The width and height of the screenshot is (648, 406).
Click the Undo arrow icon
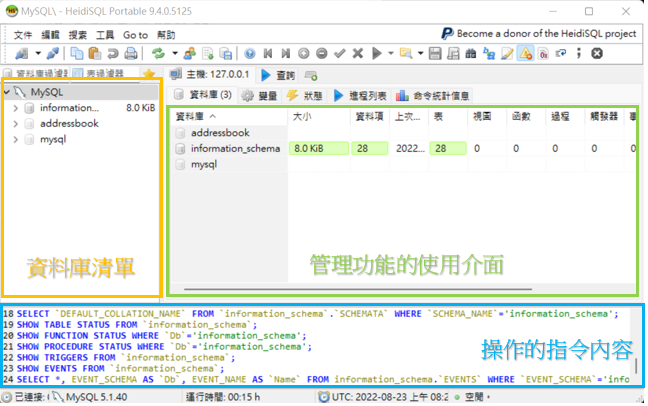[x=113, y=53]
